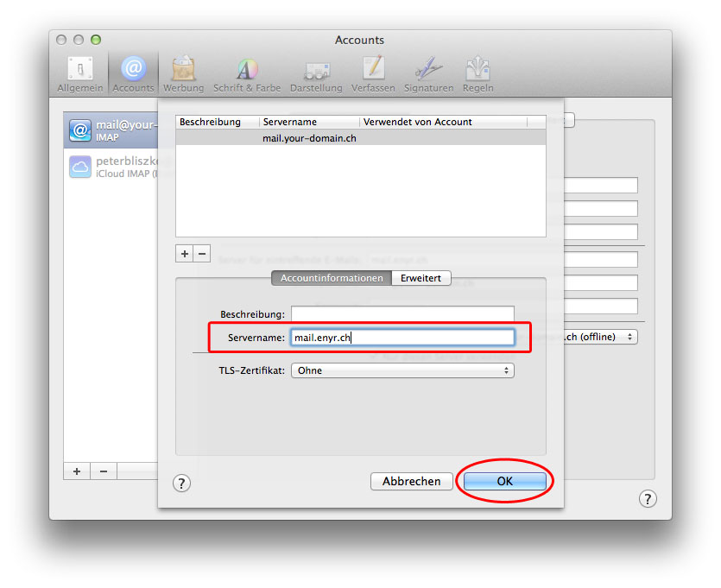Remove selected server with minus button

(x=202, y=254)
